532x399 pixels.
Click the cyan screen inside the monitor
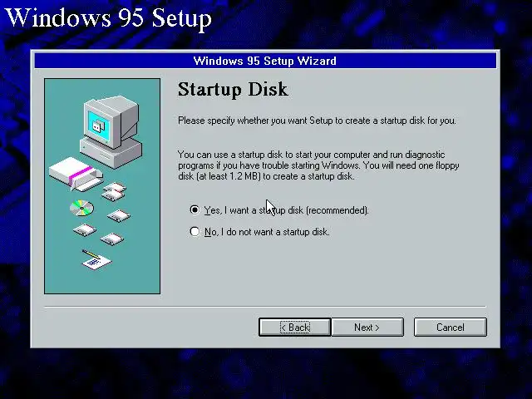coord(99,126)
